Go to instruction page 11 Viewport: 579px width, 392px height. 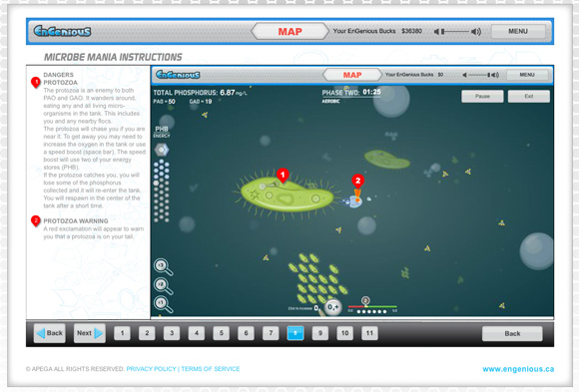pos(369,333)
